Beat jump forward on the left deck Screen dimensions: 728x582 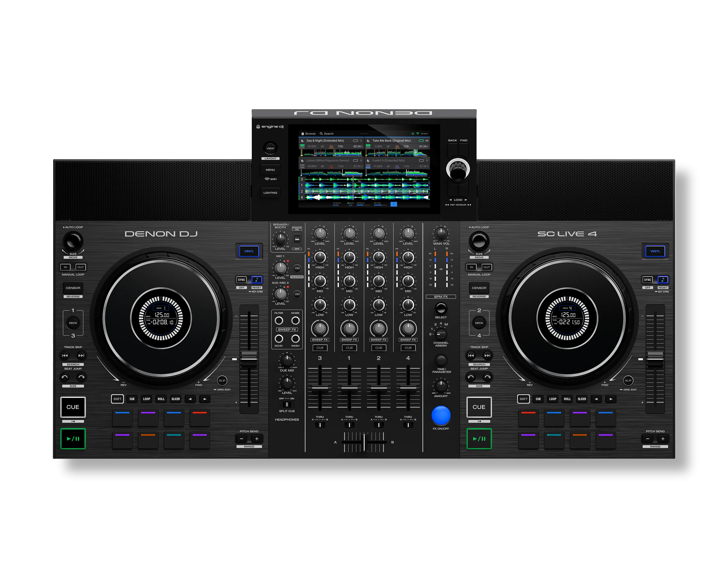pyautogui.click(x=81, y=377)
